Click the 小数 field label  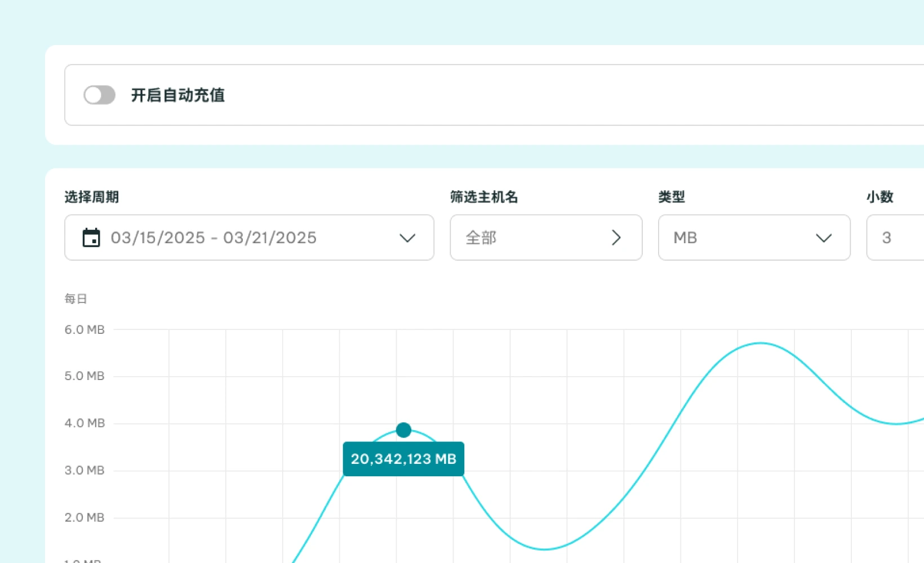(879, 197)
